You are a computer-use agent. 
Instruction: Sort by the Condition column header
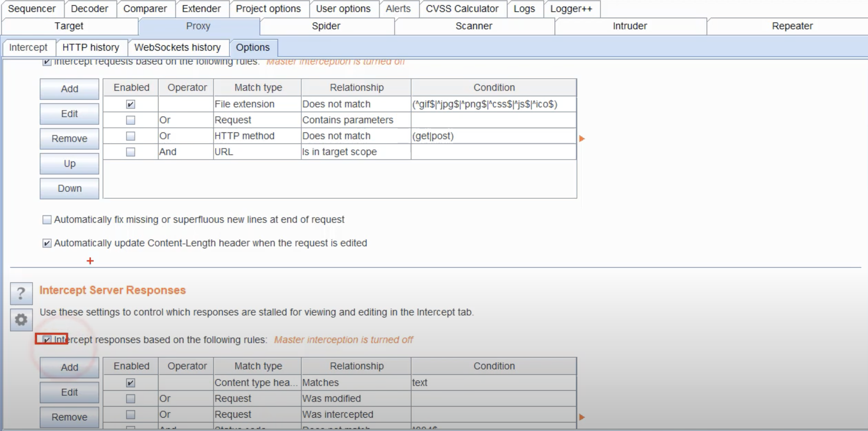click(494, 87)
